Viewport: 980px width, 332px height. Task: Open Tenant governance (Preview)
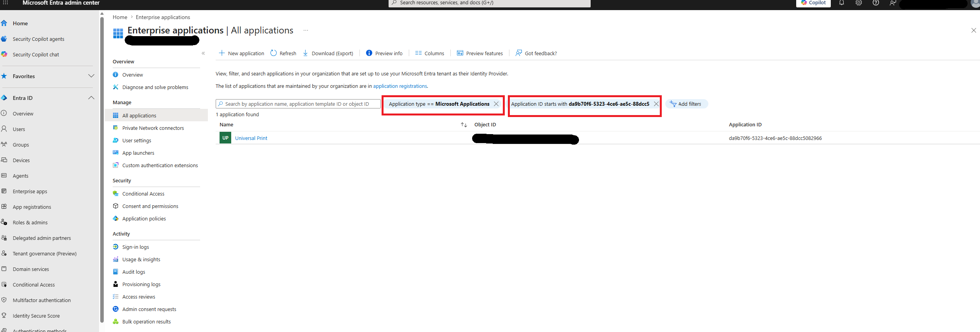tap(44, 253)
